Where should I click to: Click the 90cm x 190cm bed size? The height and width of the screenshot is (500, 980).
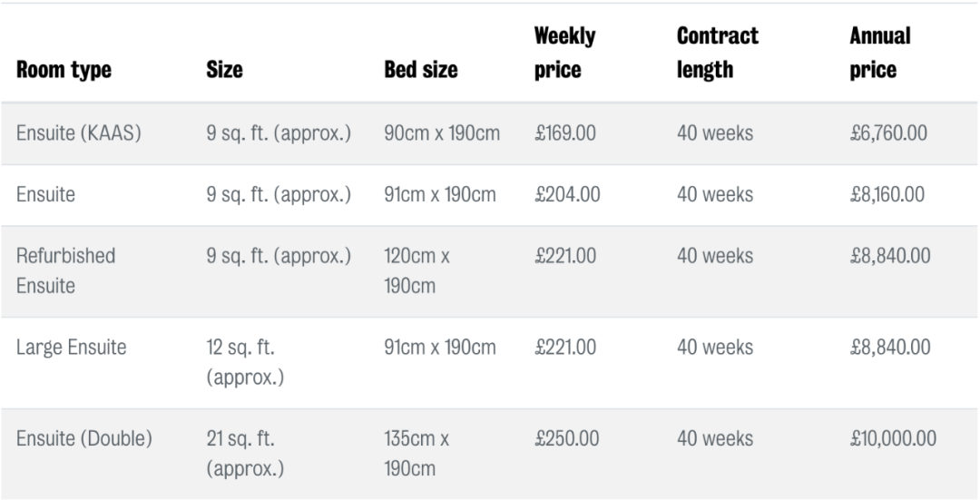point(442,133)
